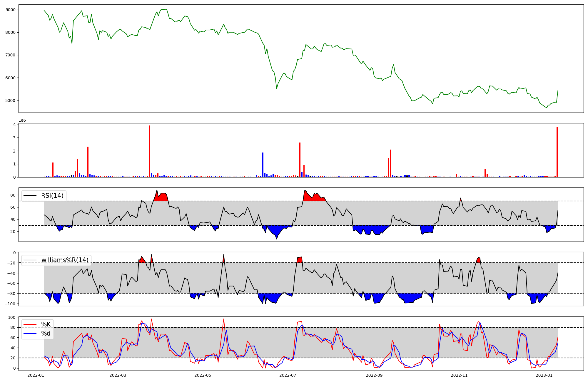Viewport: 588px width, 382px height.
Task: Click the RSI(14) legend entry
Action: [x=52, y=196]
